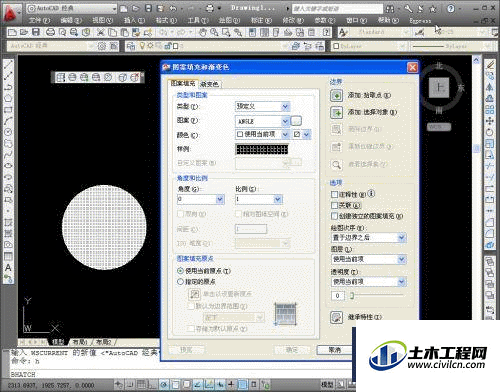The width and height of the screenshot is (500, 392).
Task: Switch to the 图案填充 hatch tab
Action: (x=183, y=83)
